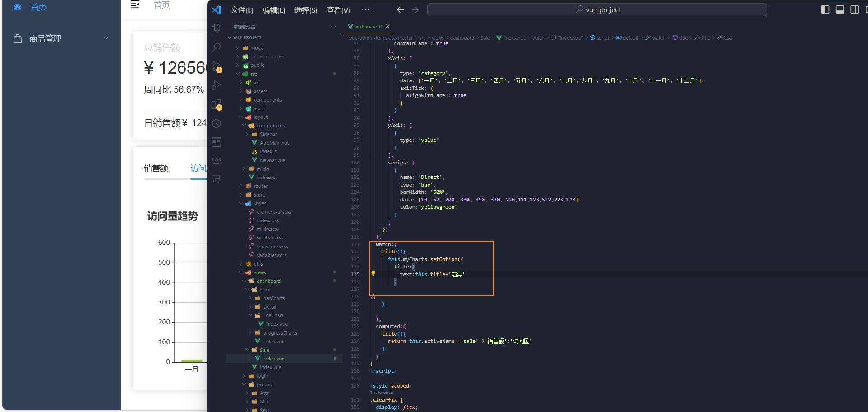The image size is (868, 412).
Task: Open the Search view magnifier icon
Action: [x=216, y=47]
